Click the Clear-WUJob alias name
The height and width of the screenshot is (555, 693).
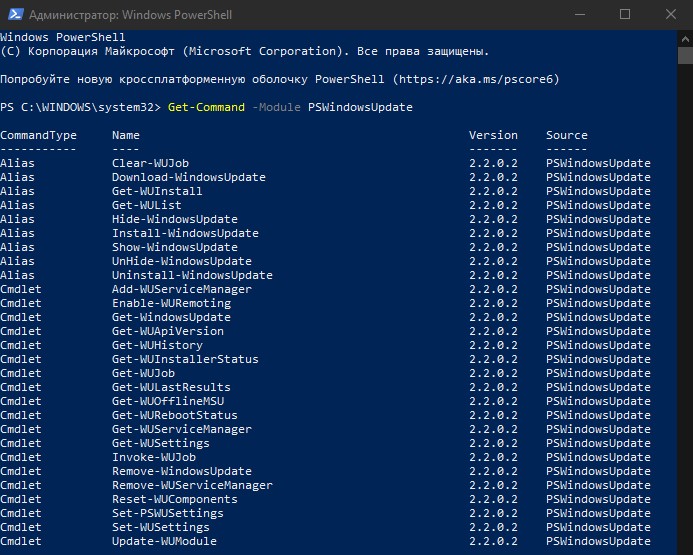point(150,163)
